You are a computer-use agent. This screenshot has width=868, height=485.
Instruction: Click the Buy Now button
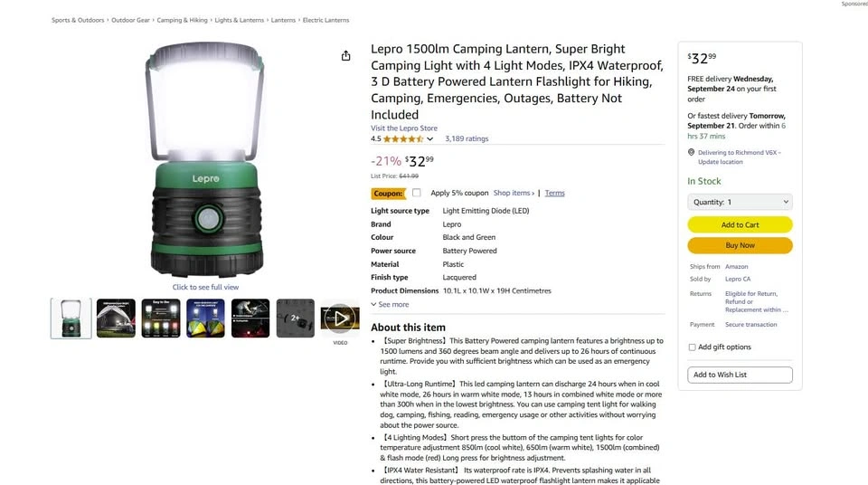pos(740,245)
